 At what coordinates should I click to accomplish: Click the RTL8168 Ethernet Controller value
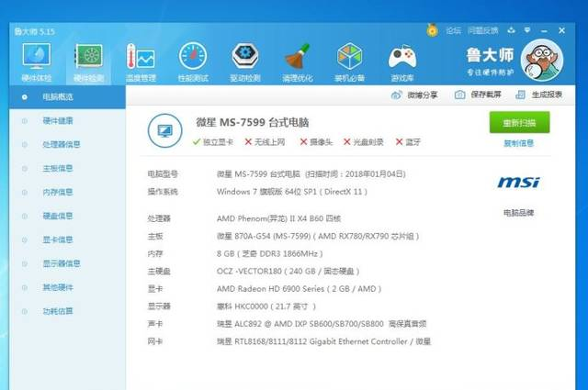(323, 341)
